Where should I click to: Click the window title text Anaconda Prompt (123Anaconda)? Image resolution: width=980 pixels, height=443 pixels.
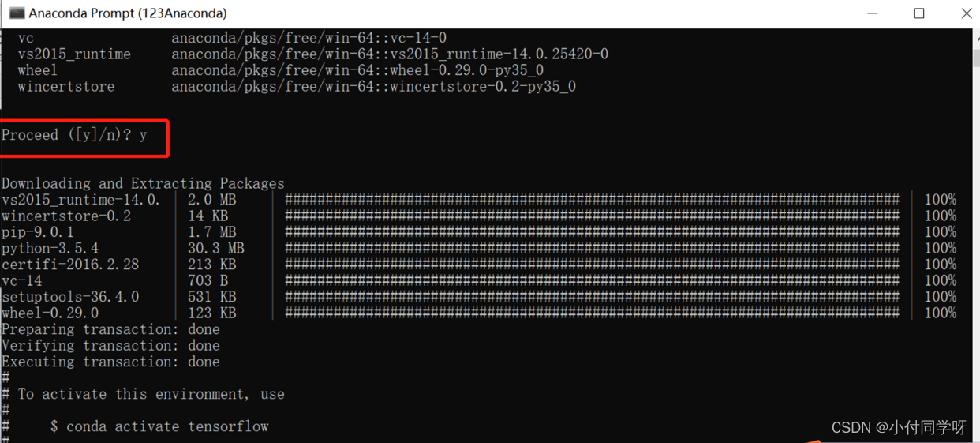[x=128, y=13]
